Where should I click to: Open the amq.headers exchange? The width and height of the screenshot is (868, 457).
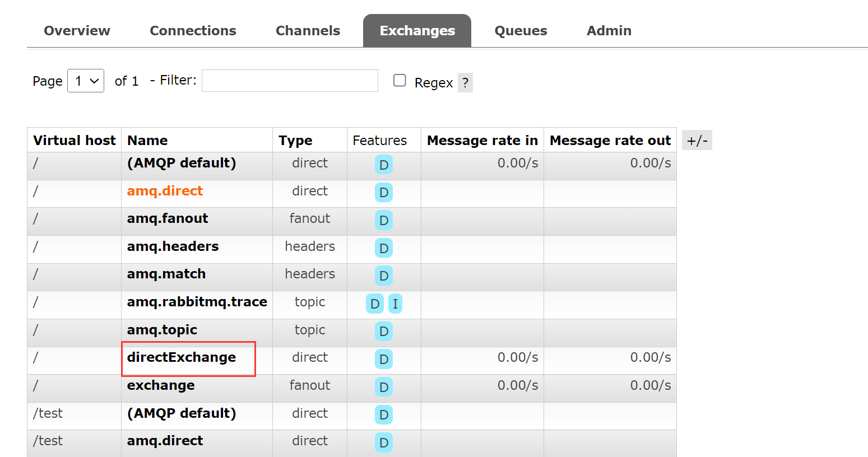[173, 246]
